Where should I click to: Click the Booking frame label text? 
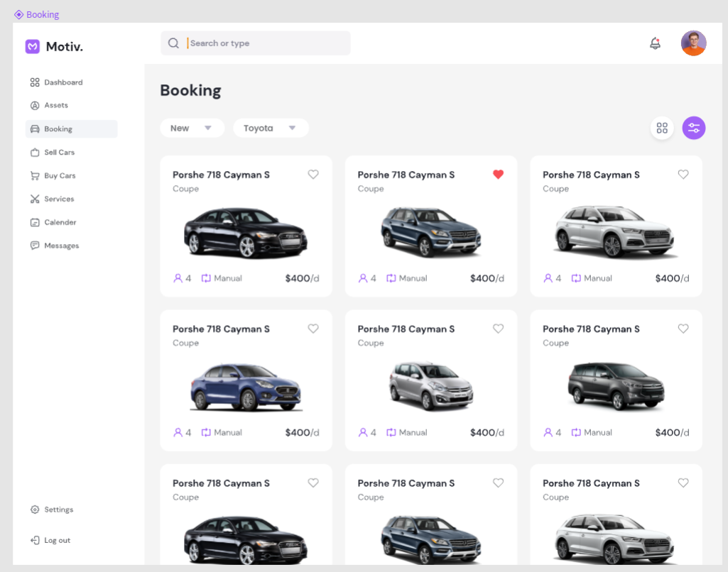(x=43, y=14)
